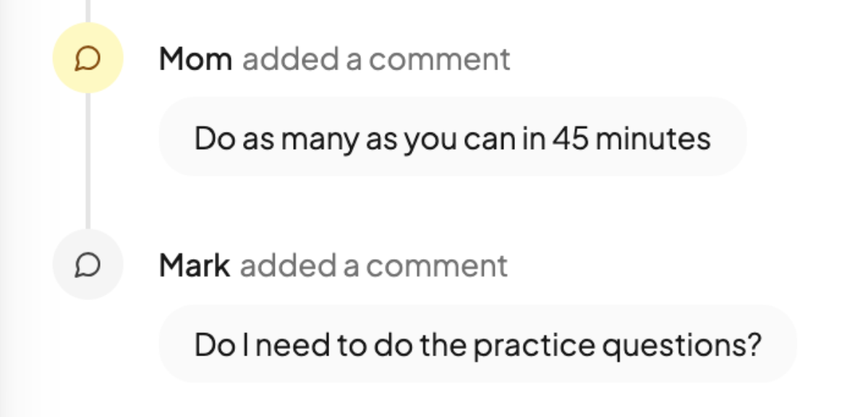Click the timeline line between Mom and Mark
The width and height of the screenshot is (868, 417).
tap(88, 159)
